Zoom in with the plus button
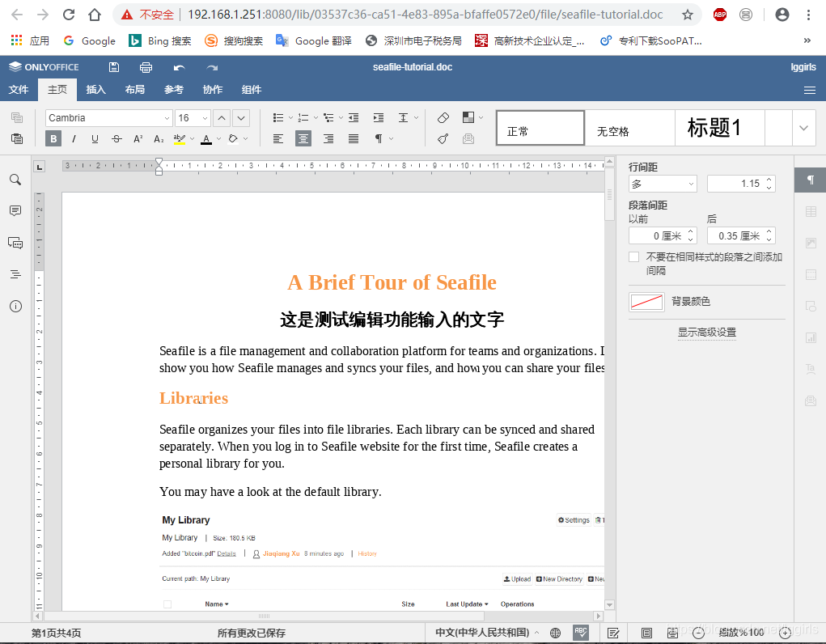This screenshot has width=826, height=644. tap(785, 633)
